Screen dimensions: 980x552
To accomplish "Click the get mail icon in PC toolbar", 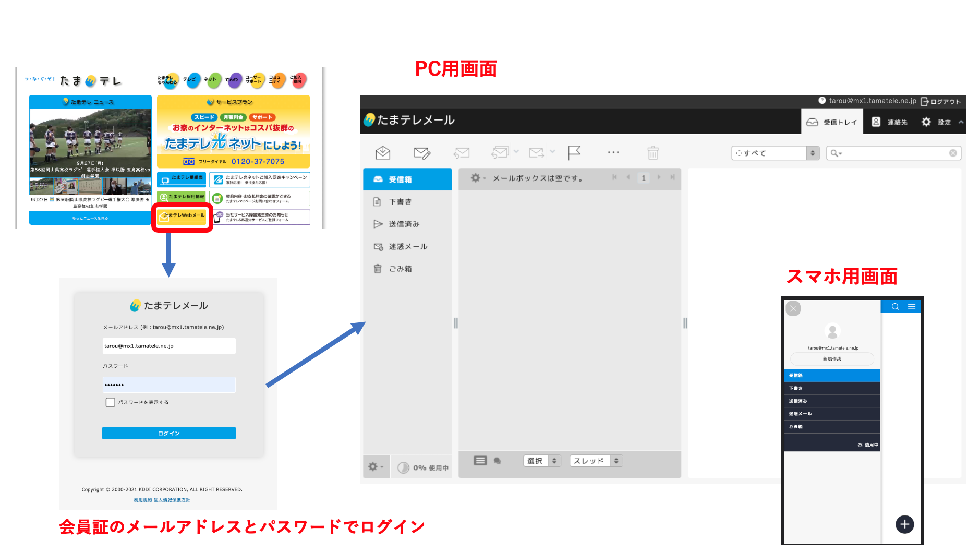I will coord(383,153).
